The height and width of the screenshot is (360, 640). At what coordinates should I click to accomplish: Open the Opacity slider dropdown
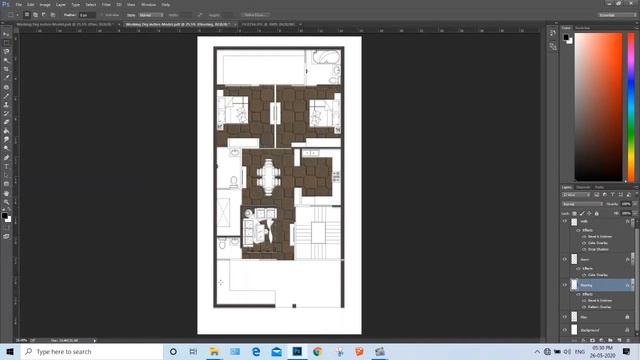click(x=635, y=204)
